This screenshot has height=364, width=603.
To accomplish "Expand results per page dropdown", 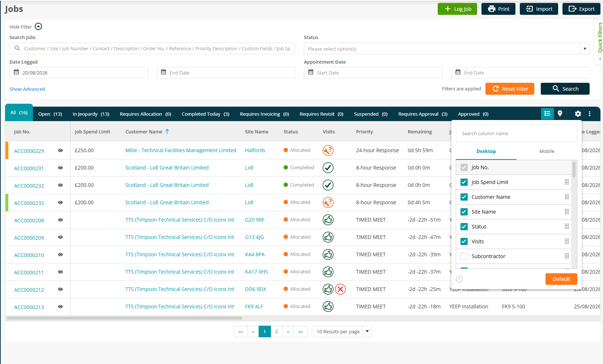I will (367, 331).
